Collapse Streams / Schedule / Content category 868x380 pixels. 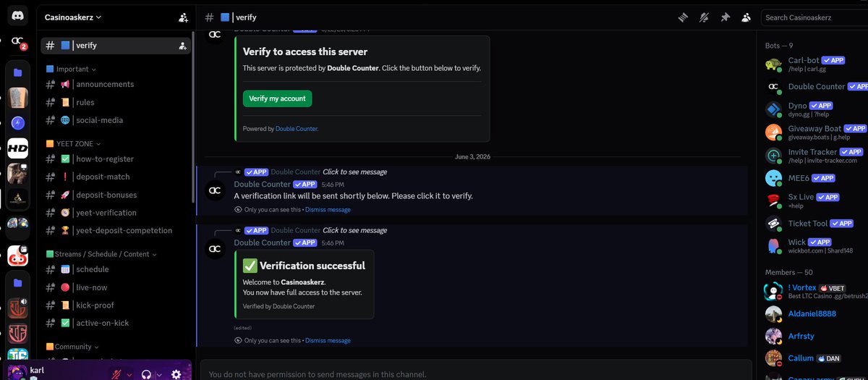(101, 254)
